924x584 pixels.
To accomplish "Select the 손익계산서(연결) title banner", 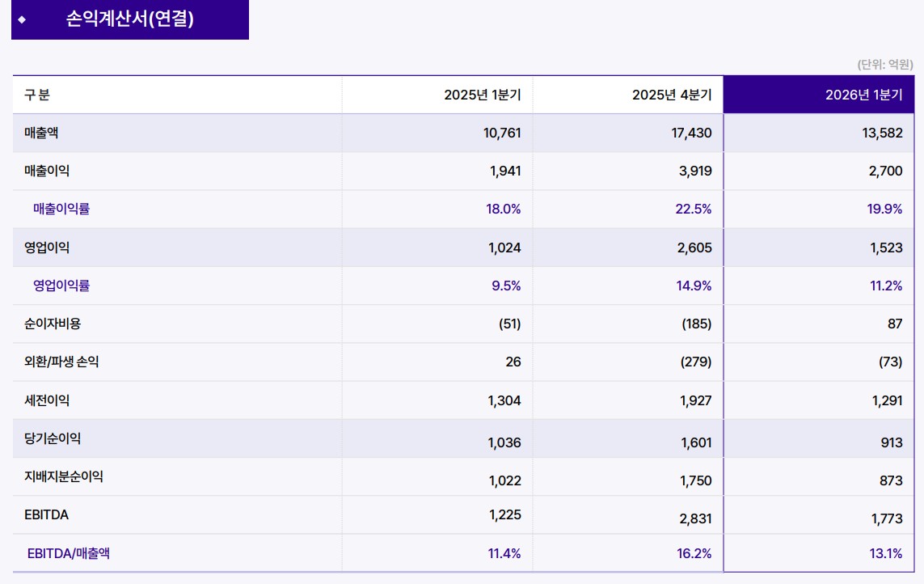I will (x=129, y=19).
